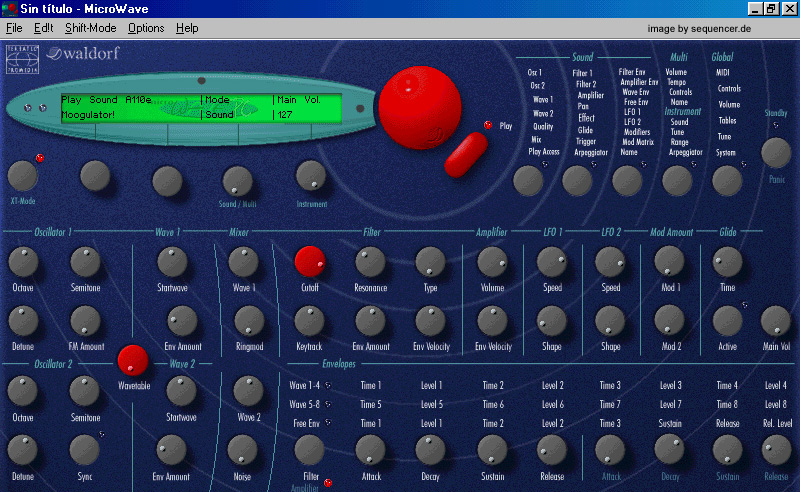
Task: Click the Instrument knob
Action: coord(311,176)
